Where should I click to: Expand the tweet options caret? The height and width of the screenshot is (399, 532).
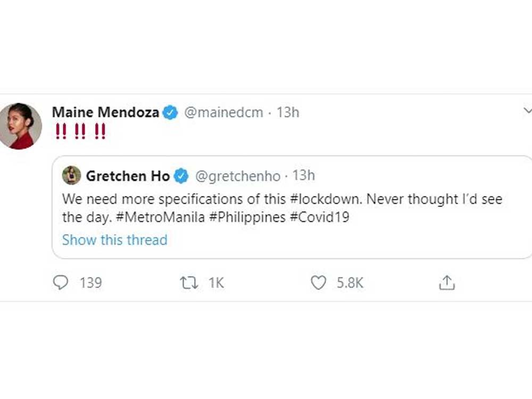tap(528, 111)
